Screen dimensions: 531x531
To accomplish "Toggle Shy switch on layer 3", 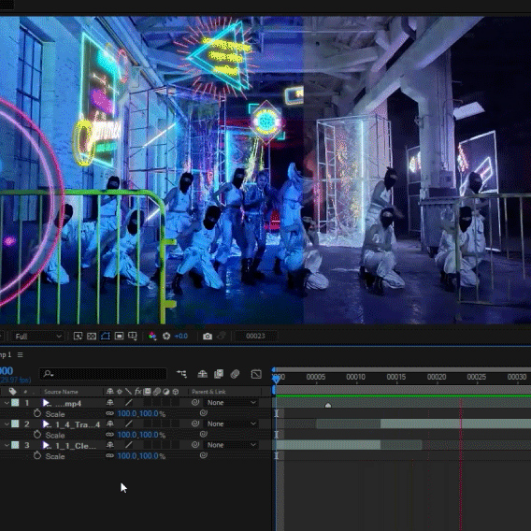I will tap(110, 445).
